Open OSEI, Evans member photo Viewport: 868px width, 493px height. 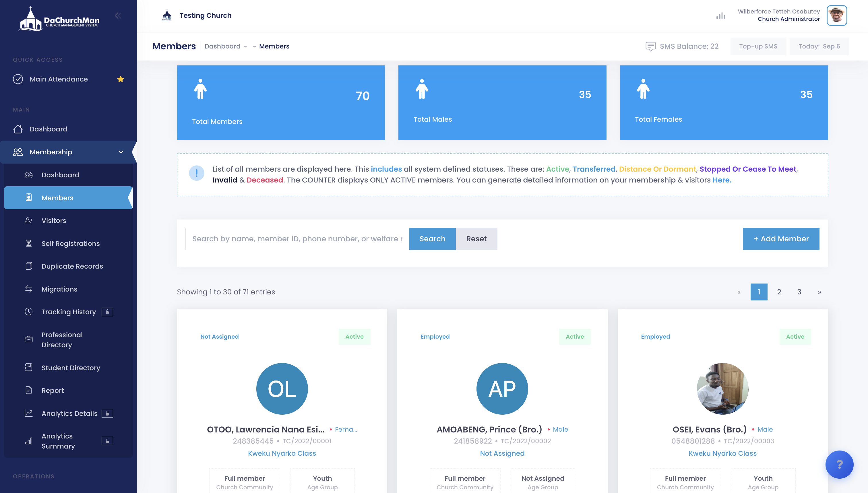click(722, 389)
